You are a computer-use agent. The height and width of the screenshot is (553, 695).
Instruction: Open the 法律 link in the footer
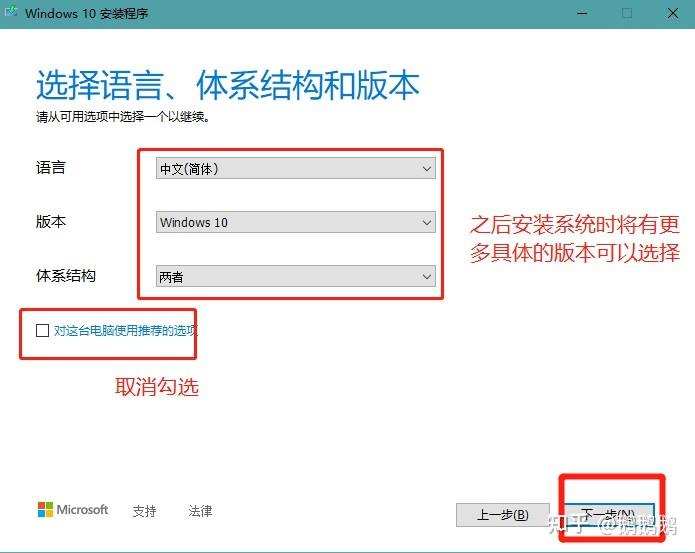[200, 511]
